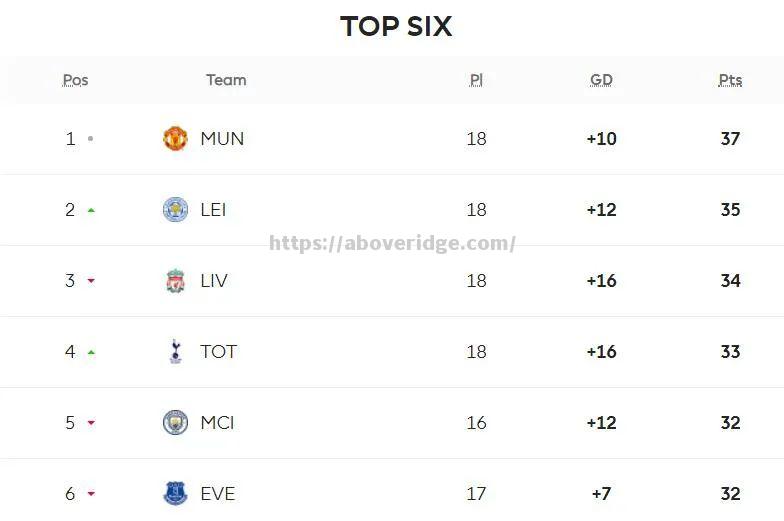Click the green up arrow beside position 4
Image resolution: width=784 pixels, height=521 pixels.
tap(91, 352)
